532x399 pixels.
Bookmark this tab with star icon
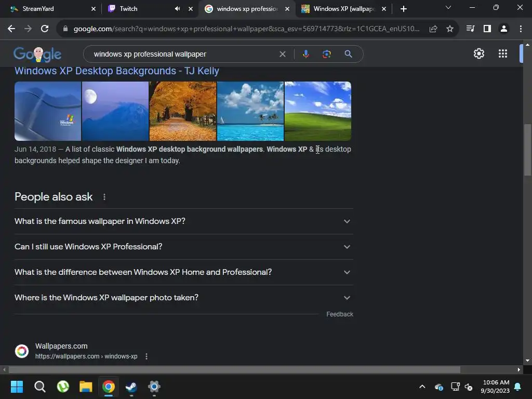[450, 29]
